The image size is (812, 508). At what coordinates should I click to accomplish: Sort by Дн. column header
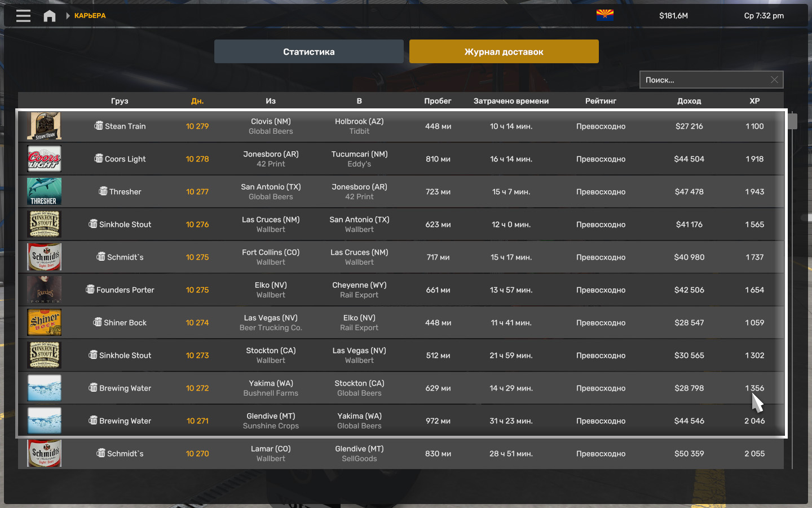[x=197, y=101]
